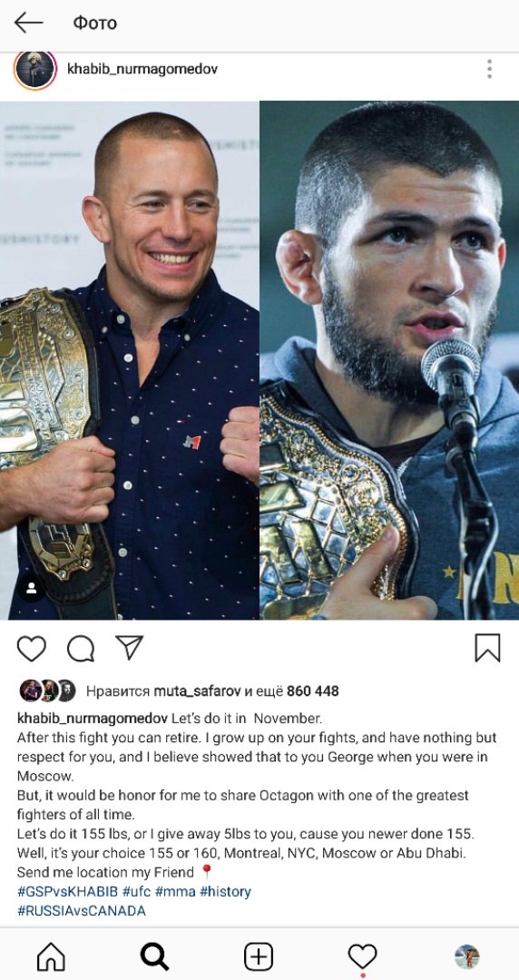Share post via paper plane icon
The width and height of the screenshot is (519, 980).
tap(130, 648)
